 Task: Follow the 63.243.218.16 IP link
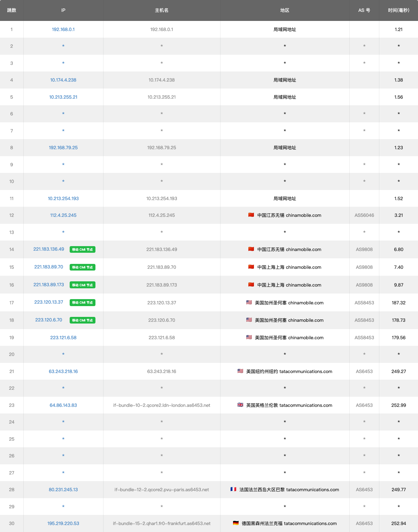tap(63, 372)
